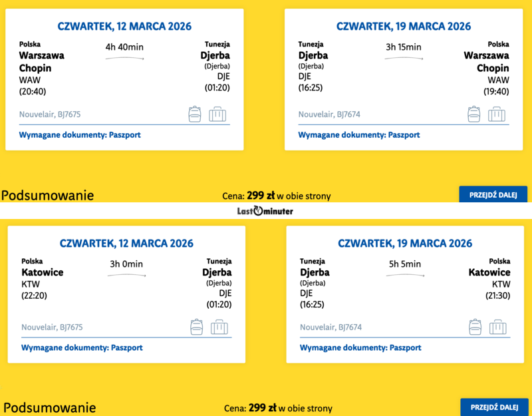The image size is (532, 416).
Task: Click passport requirement text on Warszawa–Djerba card
Action: 80,134
